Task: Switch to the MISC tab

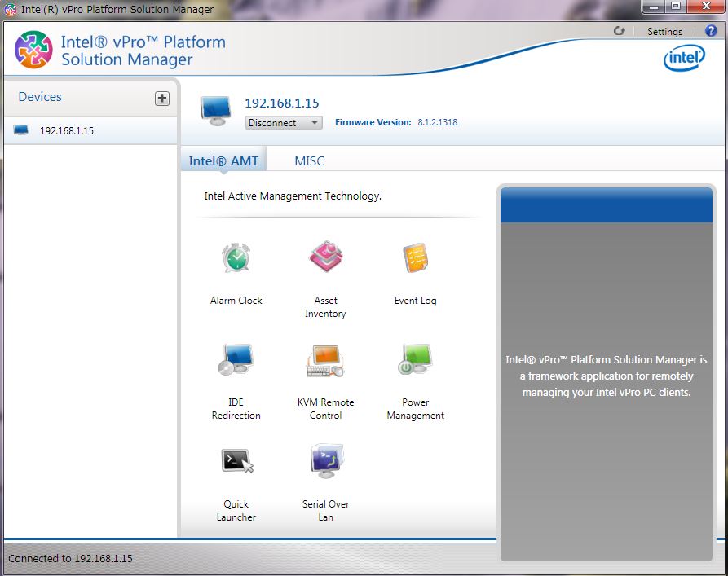Action: tap(309, 161)
